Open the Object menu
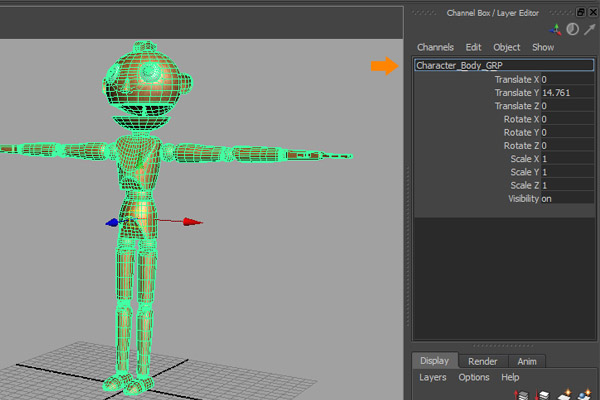 507,47
